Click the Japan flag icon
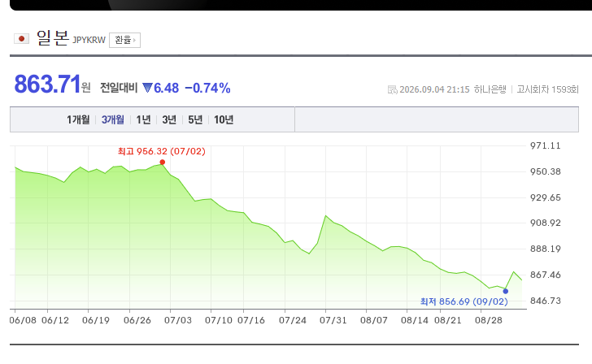 coord(21,39)
